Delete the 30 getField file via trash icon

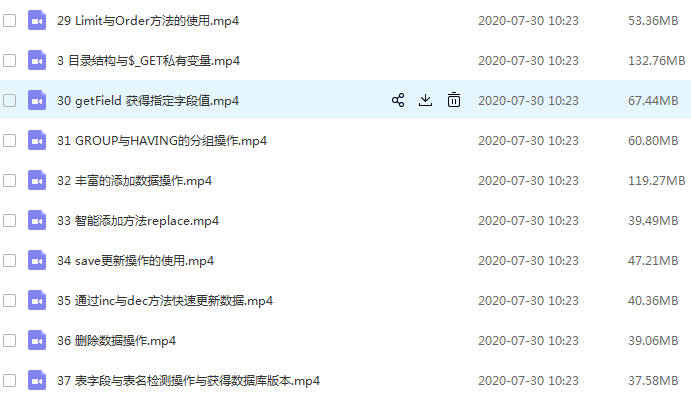pos(453,100)
